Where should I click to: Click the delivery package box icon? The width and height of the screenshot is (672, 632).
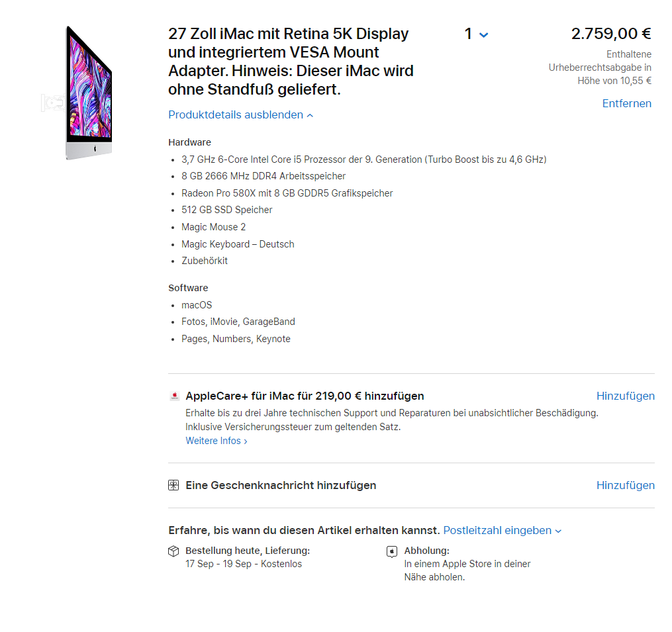173,551
